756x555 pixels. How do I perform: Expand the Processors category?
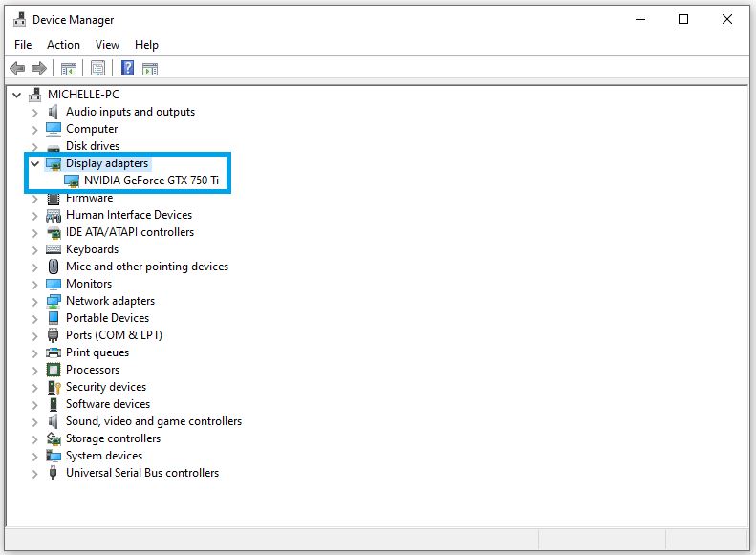34,371
